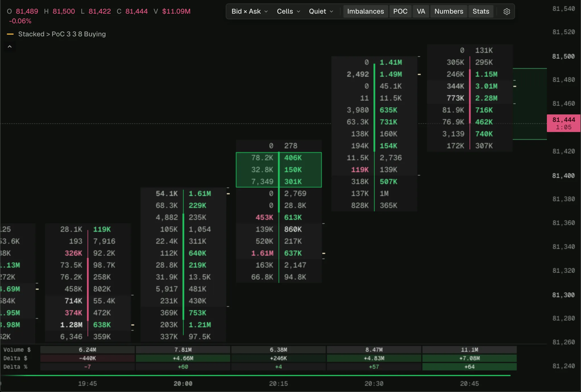Click the -0.06% change value

click(20, 21)
